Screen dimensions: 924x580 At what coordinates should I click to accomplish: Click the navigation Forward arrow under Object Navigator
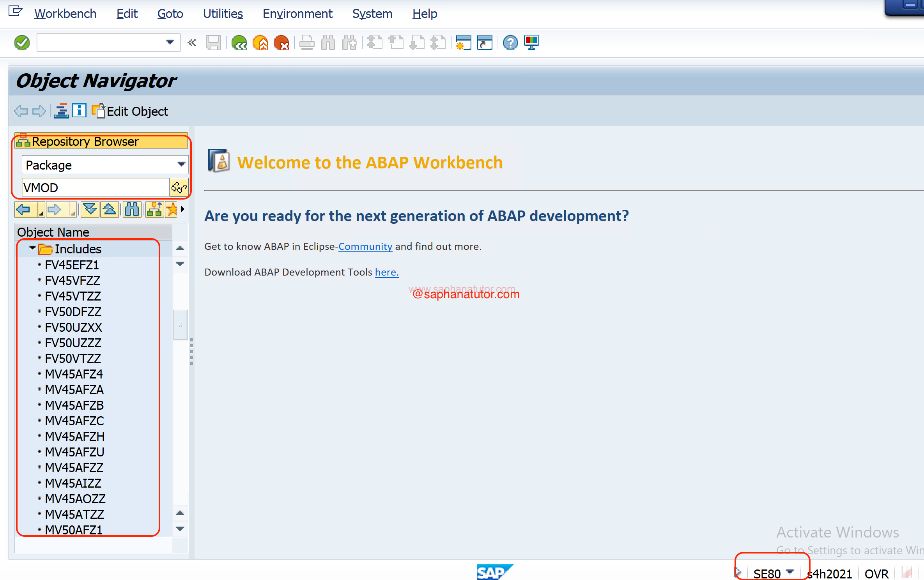coord(39,111)
